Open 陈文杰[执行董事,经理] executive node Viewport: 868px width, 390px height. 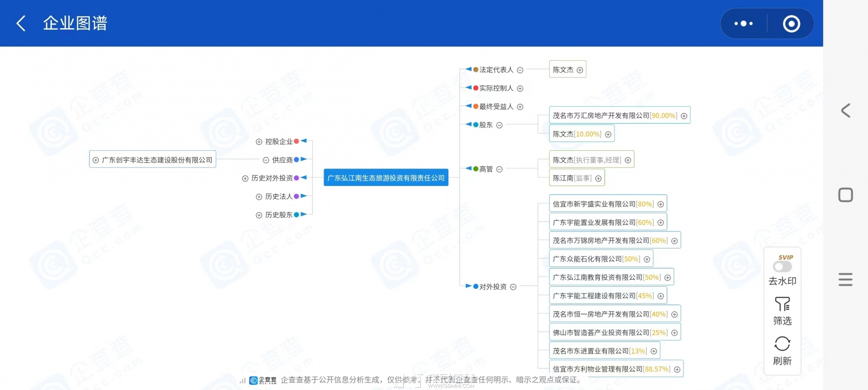591,160
